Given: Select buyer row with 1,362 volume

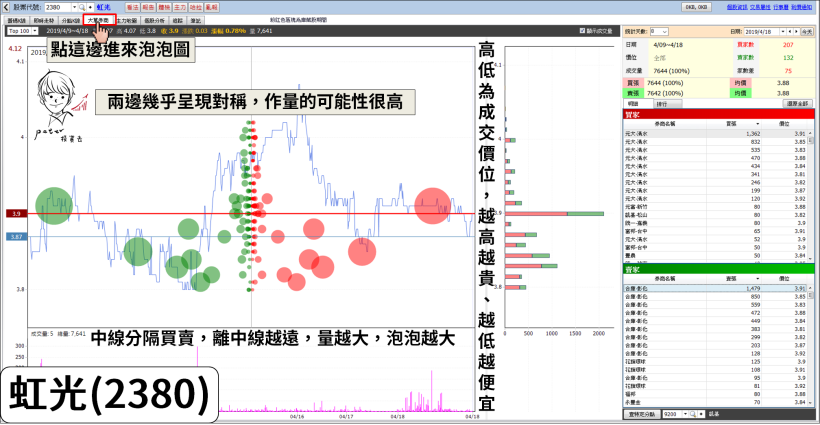Looking at the screenshot, I should coord(716,134).
